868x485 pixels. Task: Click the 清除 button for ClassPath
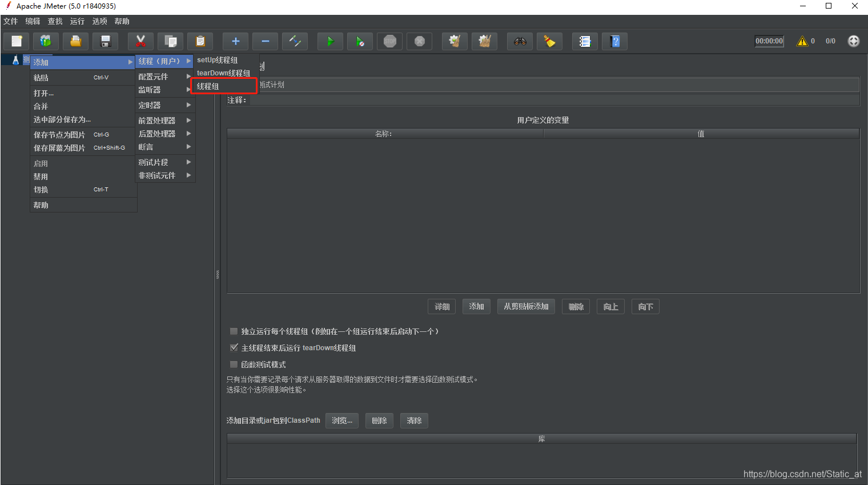tap(414, 420)
